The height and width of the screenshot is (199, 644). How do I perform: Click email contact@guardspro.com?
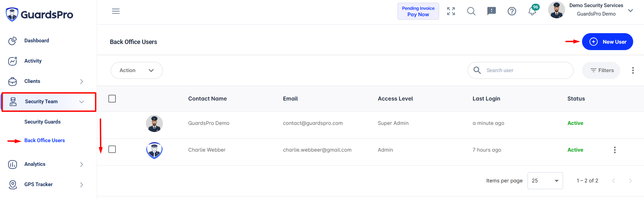coord(313,123)
